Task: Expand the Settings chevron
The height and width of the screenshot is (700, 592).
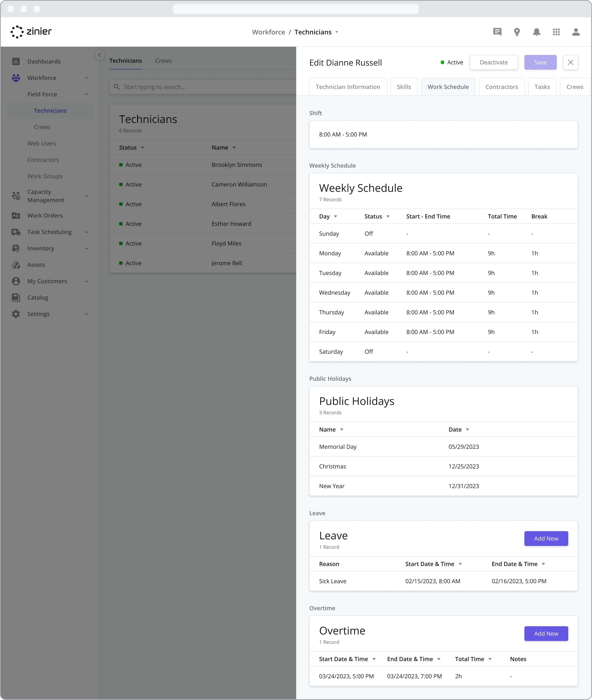Action: [86, 314]
